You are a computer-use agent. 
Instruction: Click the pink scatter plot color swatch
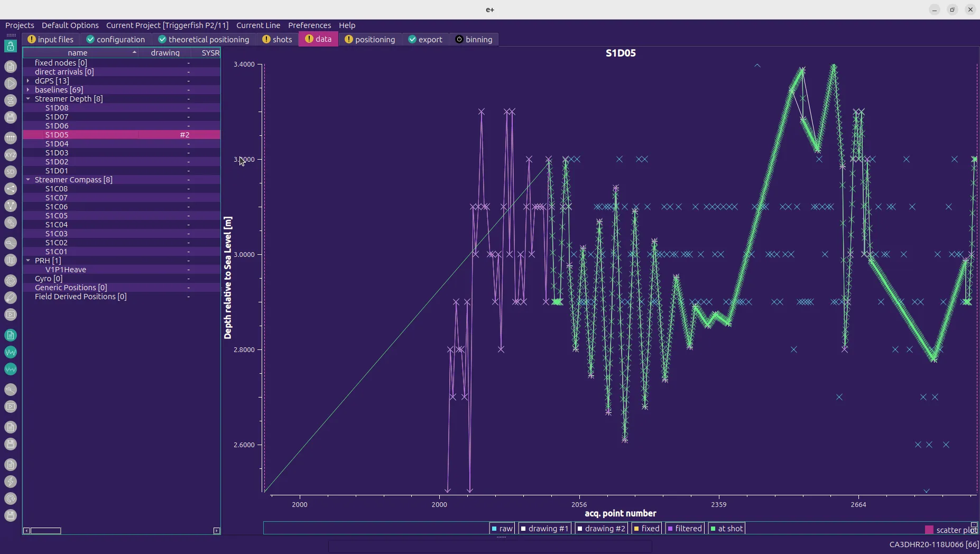pos(929,530)
